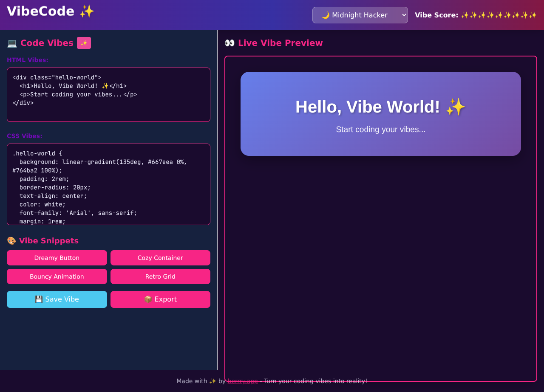The height and width of the screenshot is (392, 544).
Task: Click the eyes icon in Live Vibe Preview
Action: (229, 42)
